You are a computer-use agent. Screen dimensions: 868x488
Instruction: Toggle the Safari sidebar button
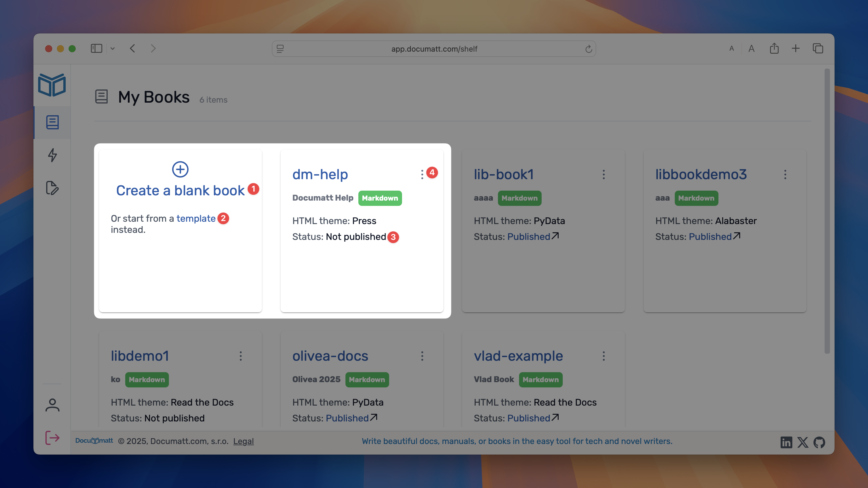(x=96, y=48)
